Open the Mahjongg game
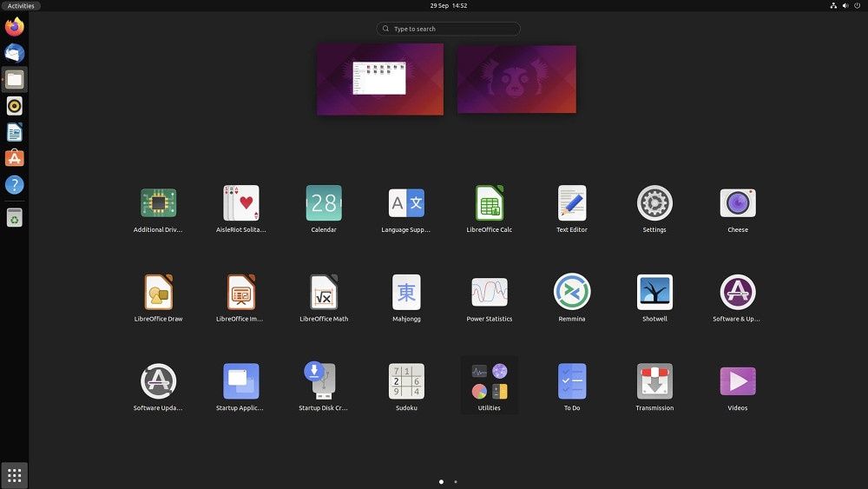Viewport: 868px width, 489px height. click(406, 292)
